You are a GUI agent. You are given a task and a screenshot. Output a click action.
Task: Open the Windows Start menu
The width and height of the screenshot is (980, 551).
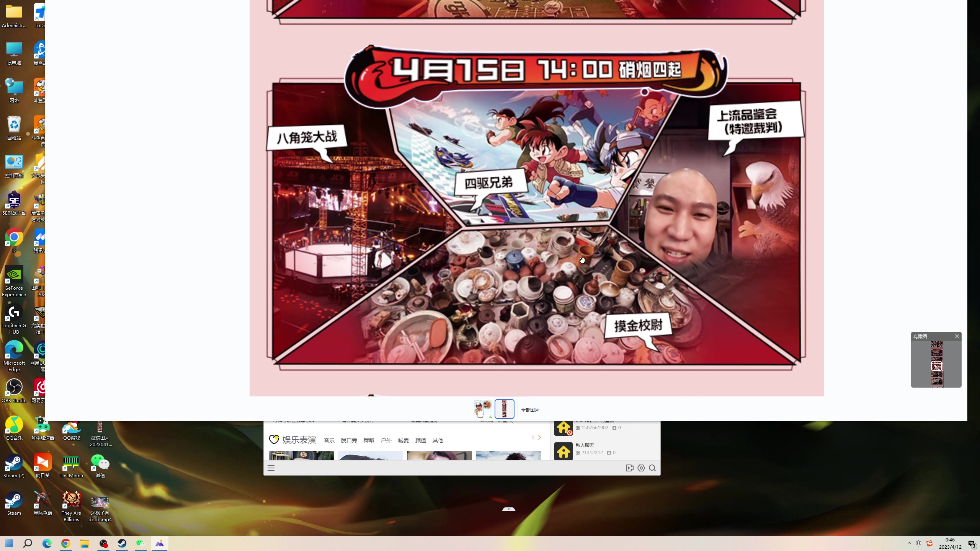point(9,543)
